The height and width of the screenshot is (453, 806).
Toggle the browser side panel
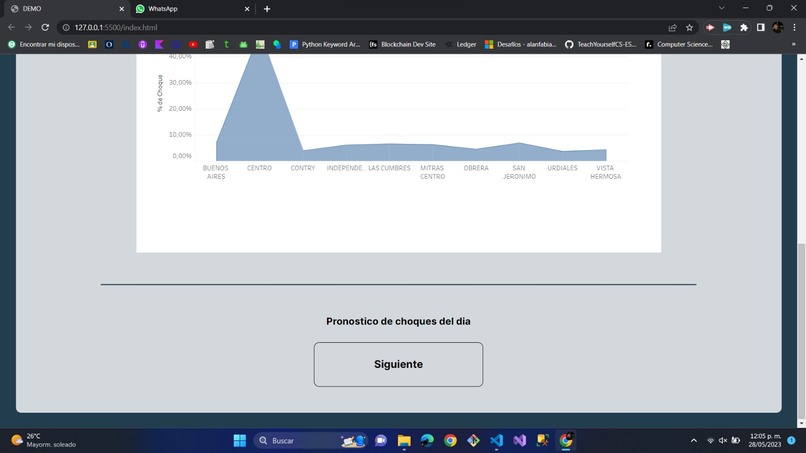tap(761, 27)
